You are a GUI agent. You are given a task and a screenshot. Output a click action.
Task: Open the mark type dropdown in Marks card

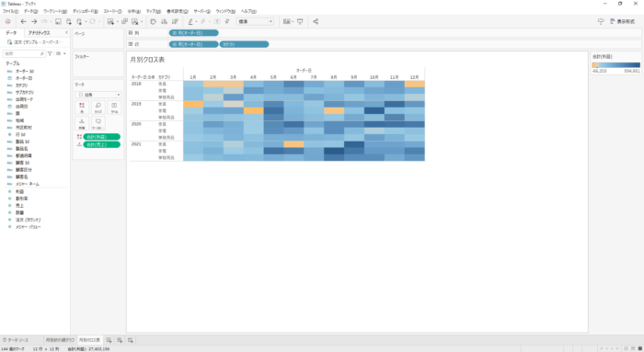click(x=98, y=95)
